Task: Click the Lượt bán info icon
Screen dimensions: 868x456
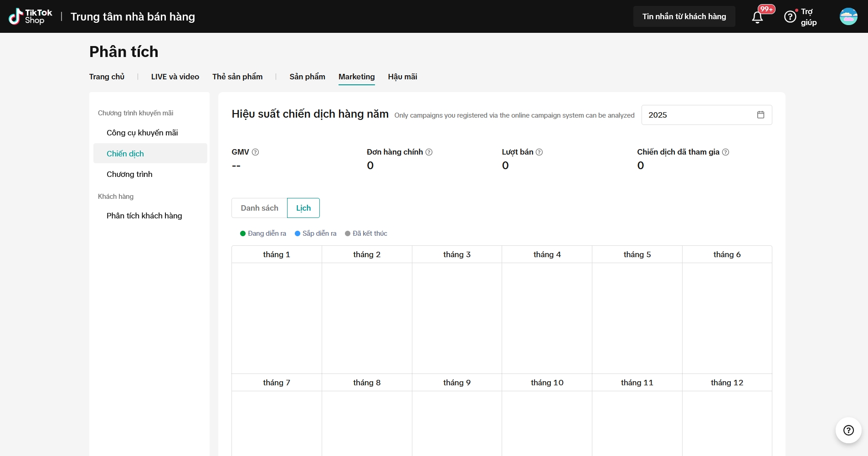Action: pos(539,152)
